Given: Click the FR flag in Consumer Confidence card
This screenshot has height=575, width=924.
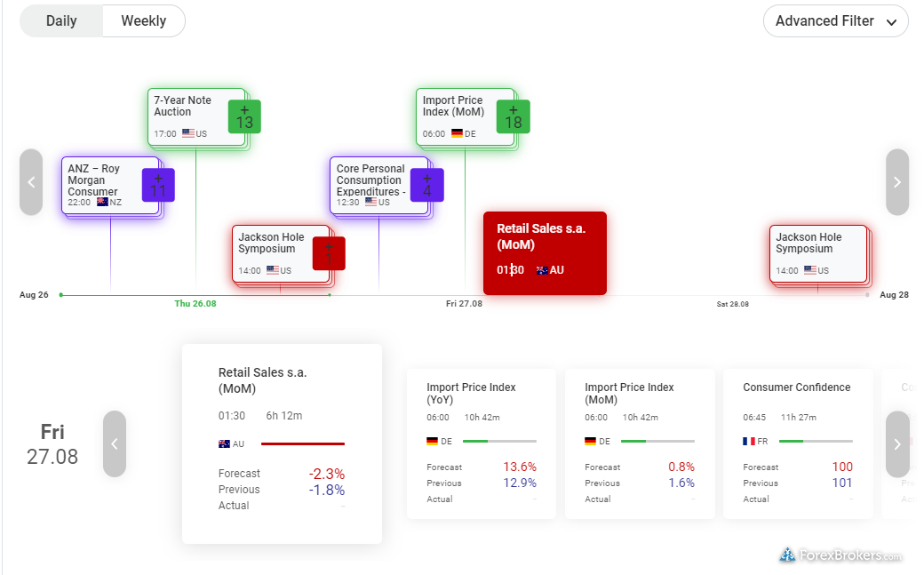Looking at the screenshot, I should (x=749, y=441).
